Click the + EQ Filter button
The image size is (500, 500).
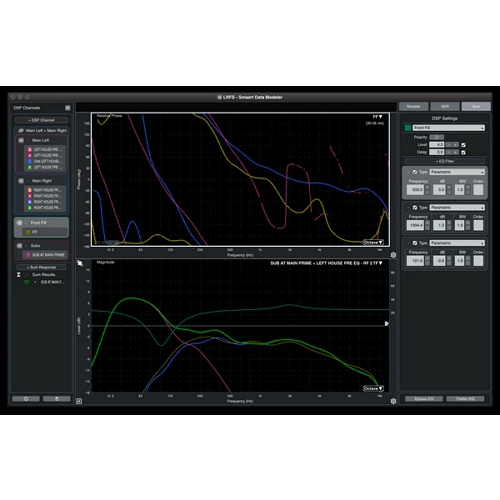click(x=445, y=161)
